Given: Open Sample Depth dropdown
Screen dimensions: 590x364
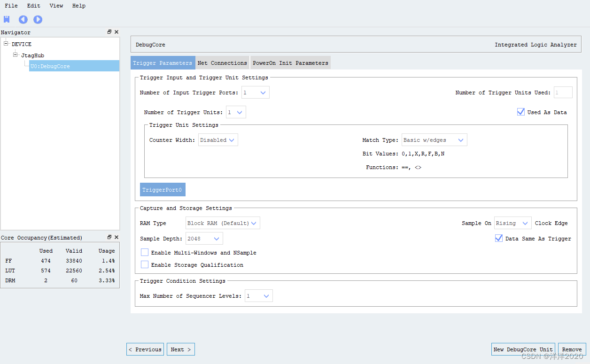Looking at the screenshot, I should tap(204, 239).
